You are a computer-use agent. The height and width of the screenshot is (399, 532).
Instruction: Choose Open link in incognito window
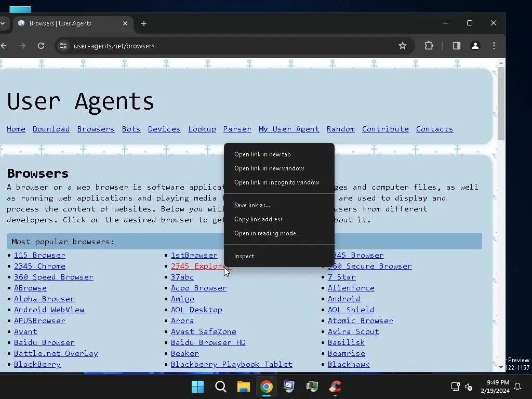coord(279,182)
